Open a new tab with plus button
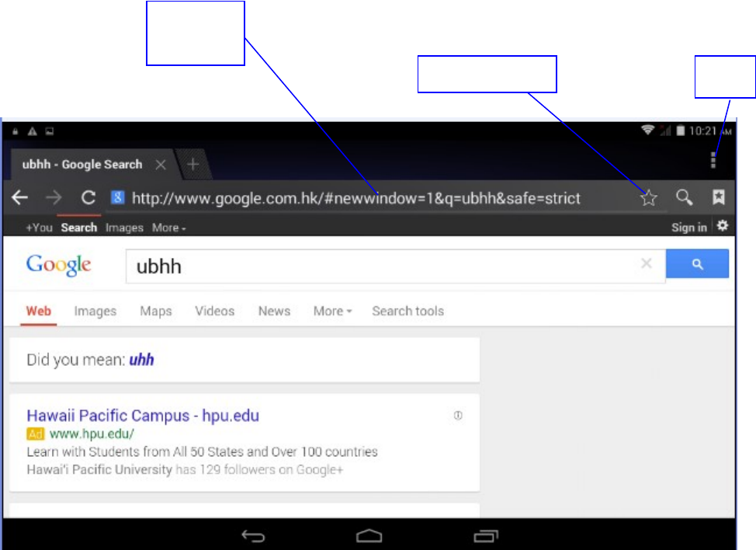 192,165
